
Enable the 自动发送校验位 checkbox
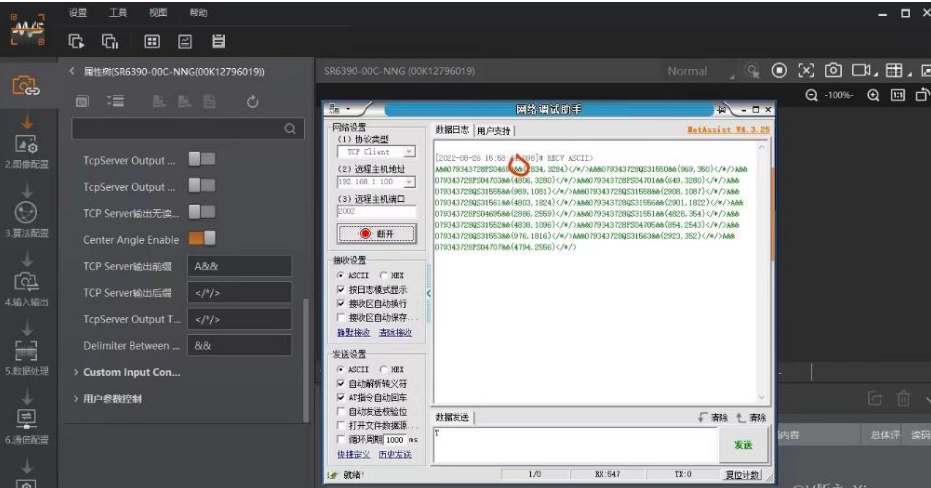[x=341, y=411]
